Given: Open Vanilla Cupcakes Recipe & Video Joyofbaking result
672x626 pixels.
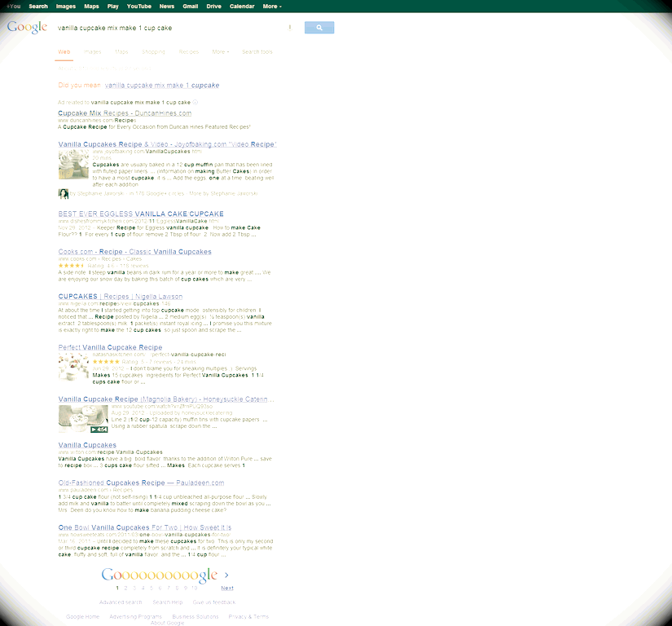Looking at the screenshot, I should tap(167, 144).
